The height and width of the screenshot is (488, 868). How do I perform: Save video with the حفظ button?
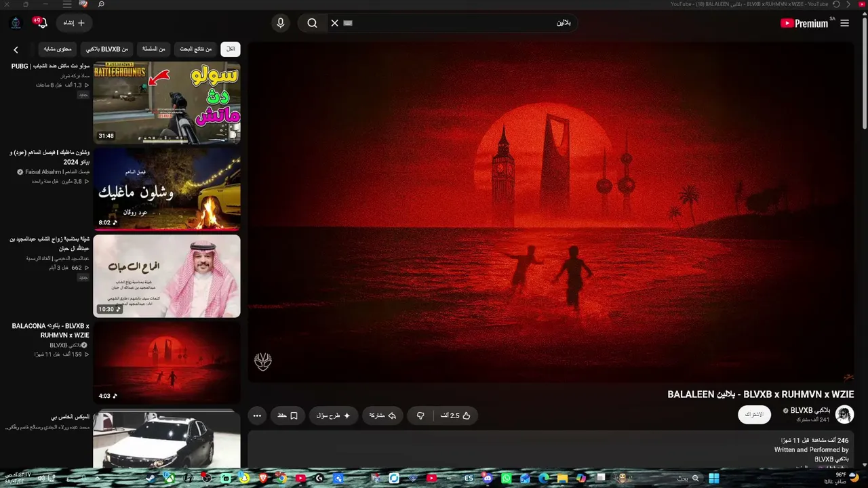point(288,415)
